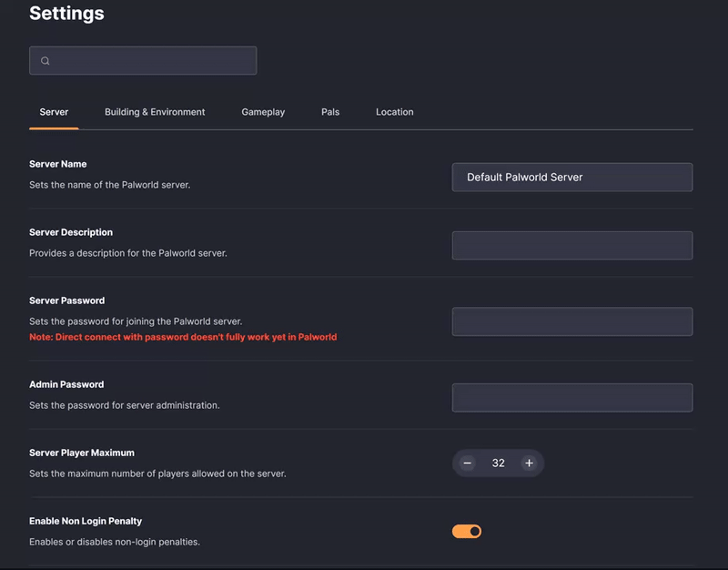
Task: Click the player maximum value 32
Action: (498, 463)
